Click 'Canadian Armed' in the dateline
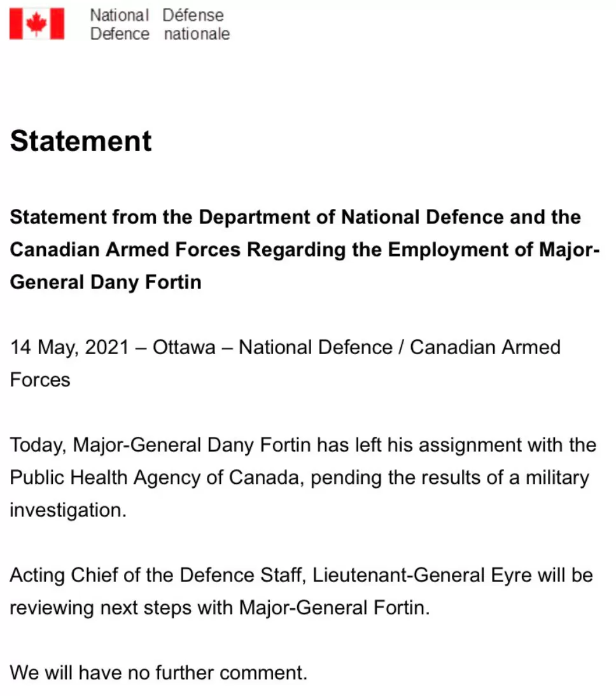Image resolution: width=616 pixels, height=696 pixels. 485,348
